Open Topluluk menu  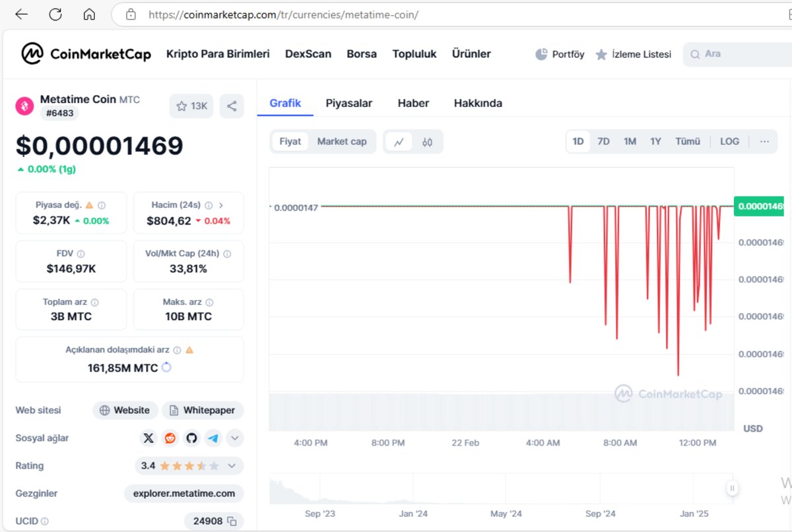pos(414,54)
